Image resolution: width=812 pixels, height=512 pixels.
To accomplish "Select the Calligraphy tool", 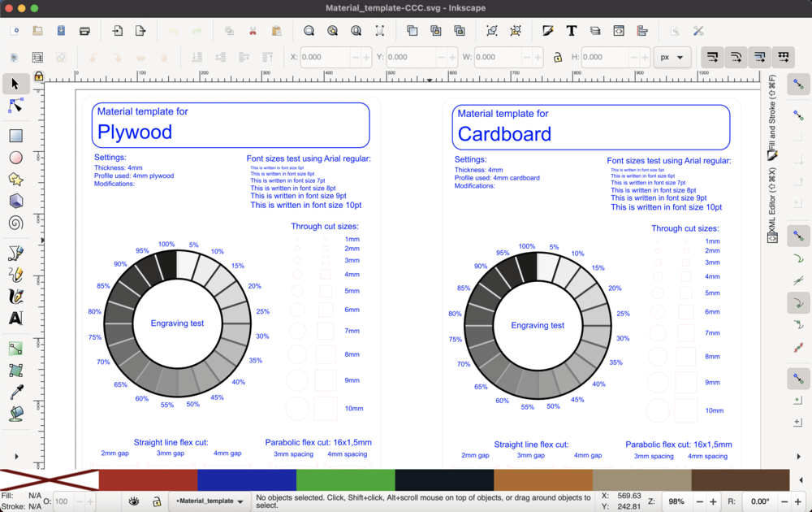I will click(15, 297).
